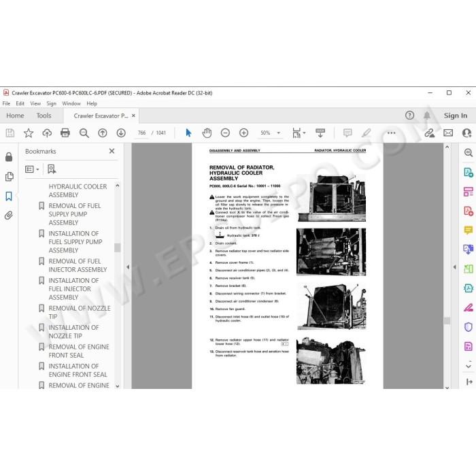Show more tools chevron in right pane

[469, 367]
